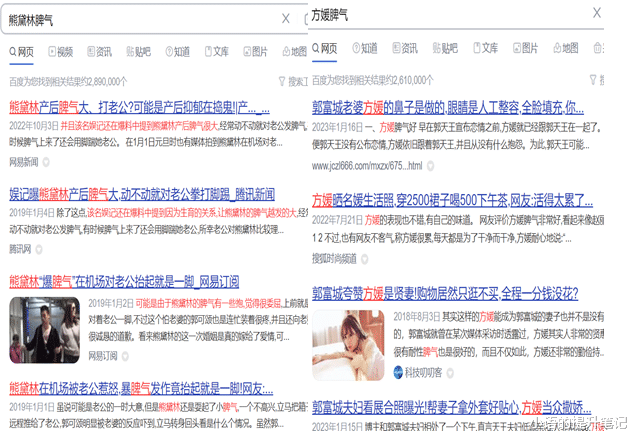Viewport: 635px width, 439px height.
Task: Click the right result count 约2,610,000个
Action: pos(373,80)
